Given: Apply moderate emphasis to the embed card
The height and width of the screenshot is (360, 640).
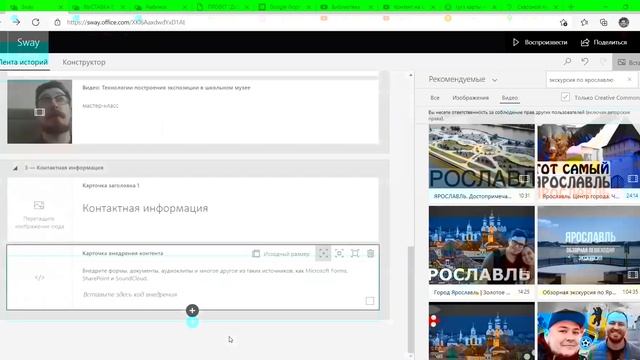Looking at the screenshot, I should (339, 253).
